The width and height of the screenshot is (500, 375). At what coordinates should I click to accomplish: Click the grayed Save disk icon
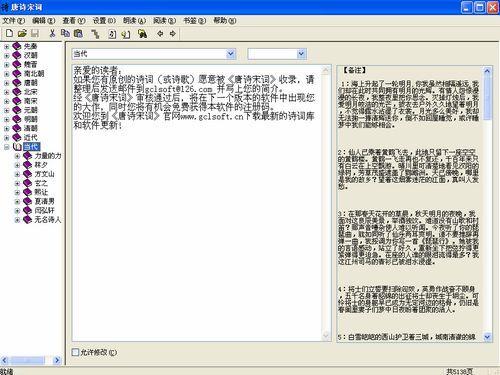(35, 33)
